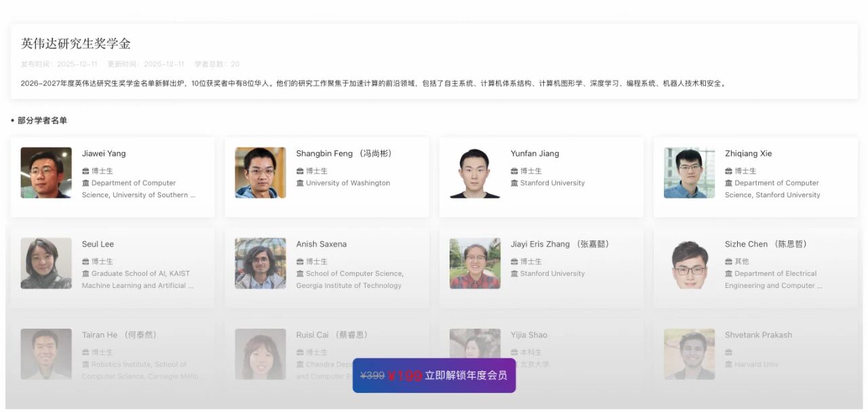Image resolution: width=868 pixels, height=412 pixels.
Task: Select the scholar name Jiayi Eris Zhang (张嘉懿)
Action: 561,244
